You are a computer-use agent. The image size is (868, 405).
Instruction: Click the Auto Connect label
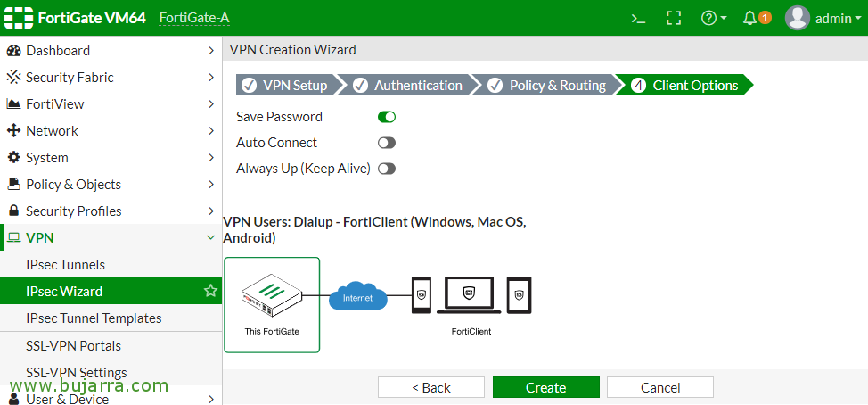[276, 143]
